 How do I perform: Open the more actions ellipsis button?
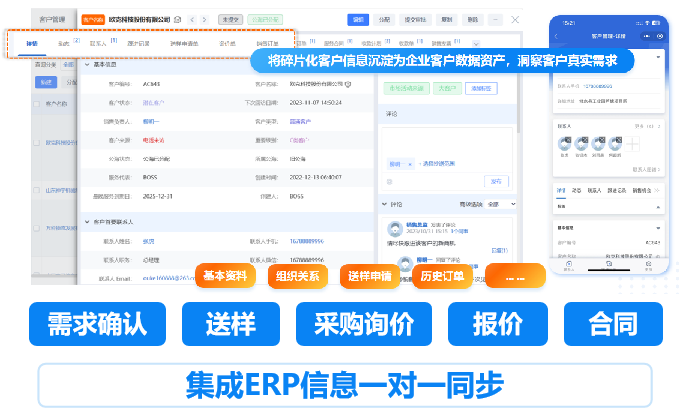coord(496,19)
